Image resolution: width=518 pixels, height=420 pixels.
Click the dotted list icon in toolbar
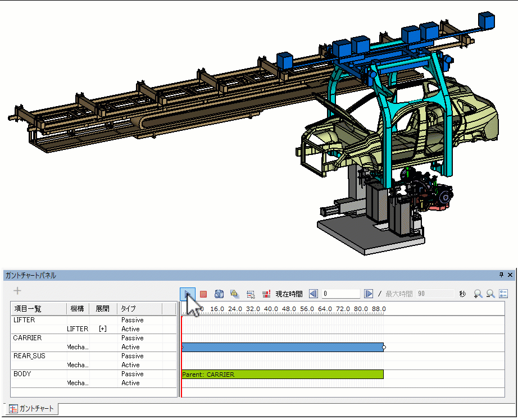point(251,294)
